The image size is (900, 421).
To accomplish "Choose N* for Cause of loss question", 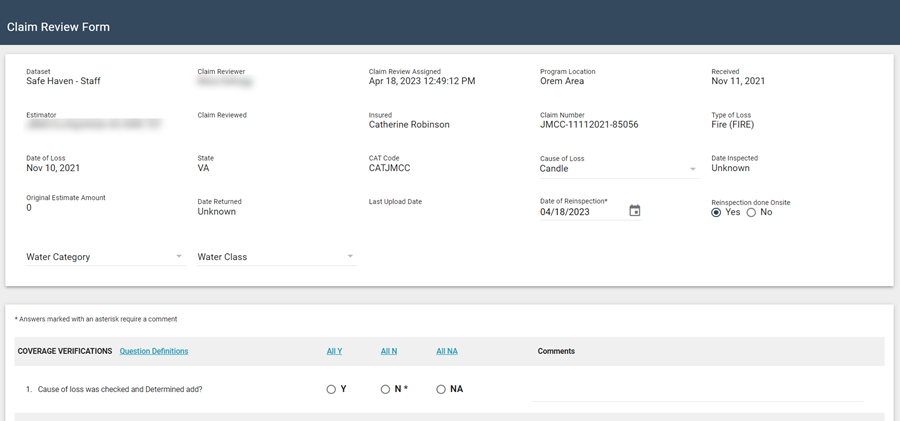I will point(385,389).
